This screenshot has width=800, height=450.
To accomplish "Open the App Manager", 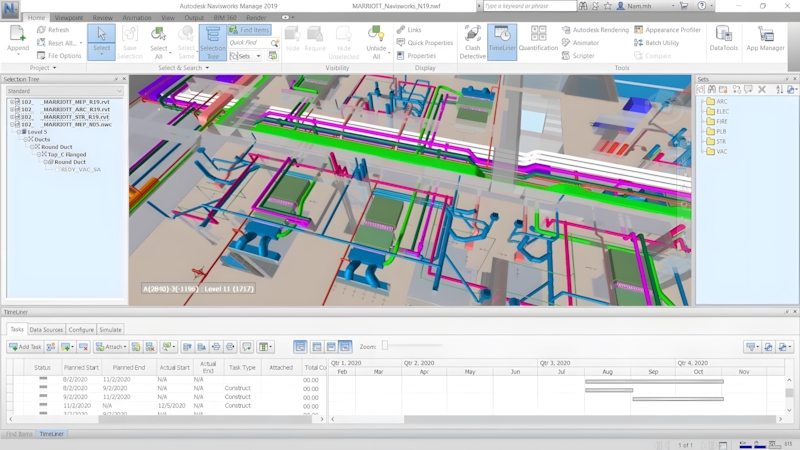I will [x=765, y=39].
